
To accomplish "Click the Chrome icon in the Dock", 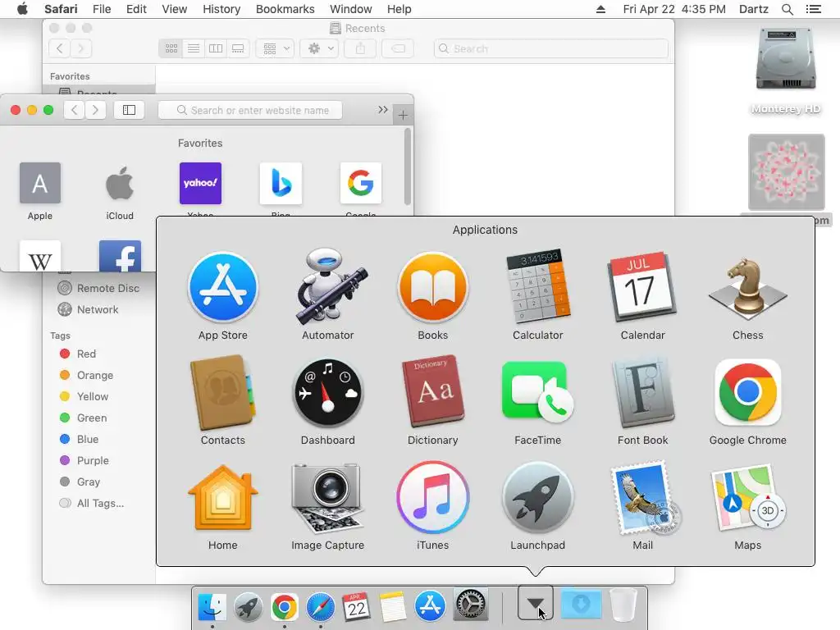I will coord(285,606).
